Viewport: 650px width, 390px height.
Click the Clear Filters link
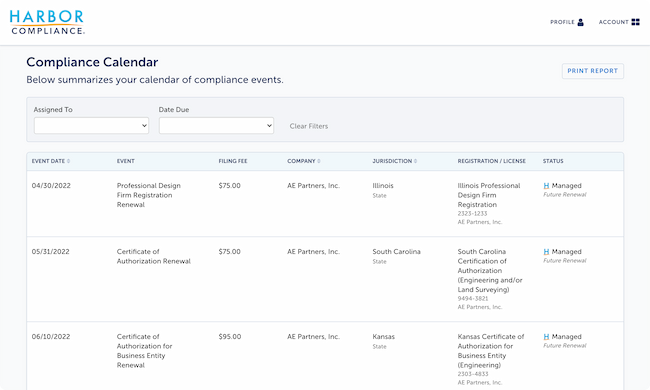tap(309, 126)
